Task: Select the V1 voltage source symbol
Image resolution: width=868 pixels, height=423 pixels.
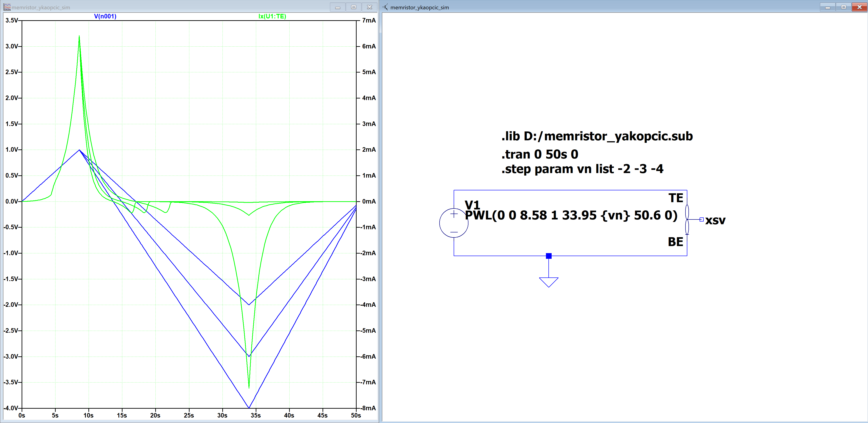Action: 453,223
